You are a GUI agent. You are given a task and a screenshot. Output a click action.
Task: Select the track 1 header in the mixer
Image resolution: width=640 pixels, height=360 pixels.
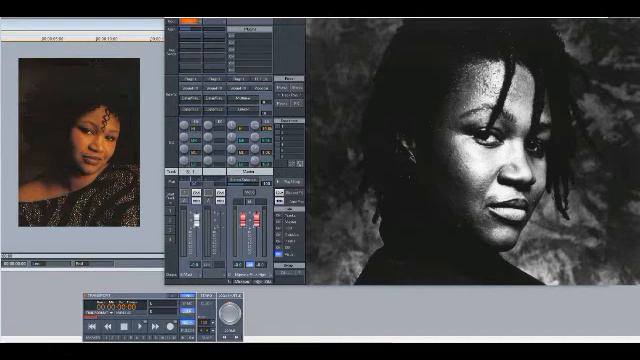[x=191, y=172]
